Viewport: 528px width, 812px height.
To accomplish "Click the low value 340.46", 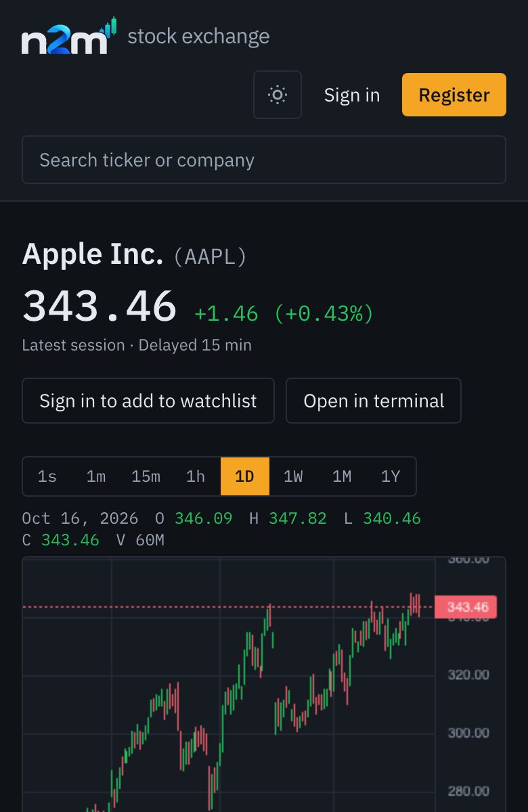I will 392,518.
